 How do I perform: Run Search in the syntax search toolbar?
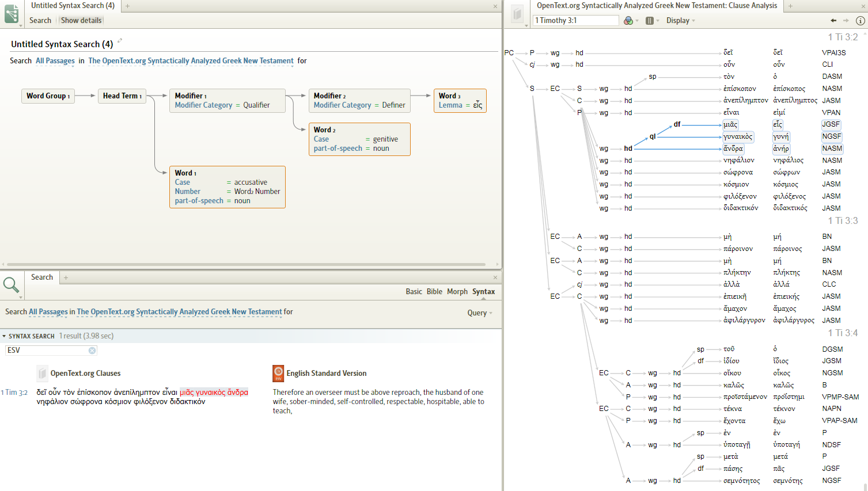(40, 21)
